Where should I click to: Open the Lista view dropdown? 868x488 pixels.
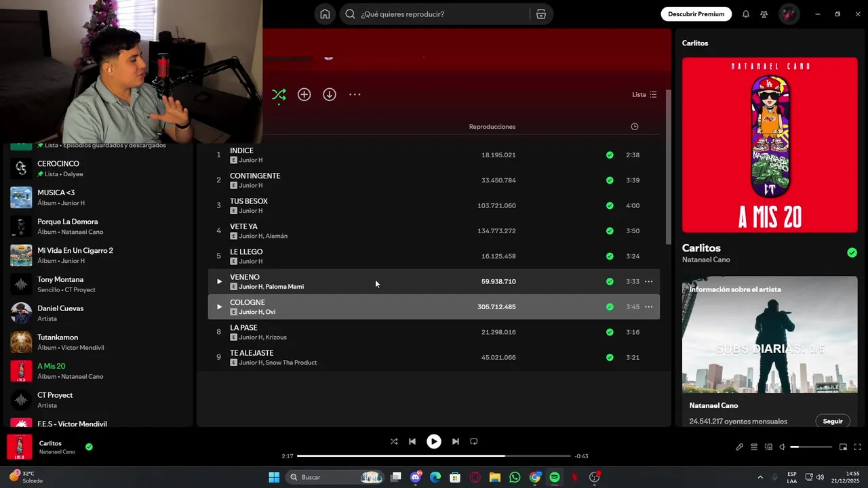pyautogui.click(x=644, y=95)
